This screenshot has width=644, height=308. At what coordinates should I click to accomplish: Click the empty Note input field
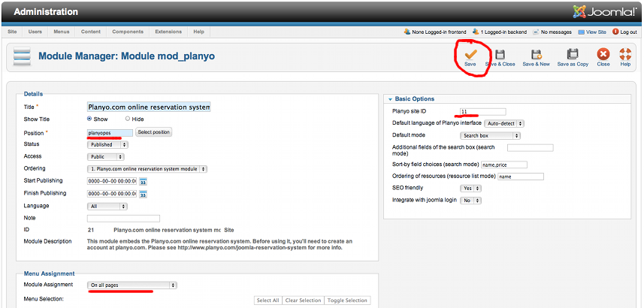coord(123,219)
